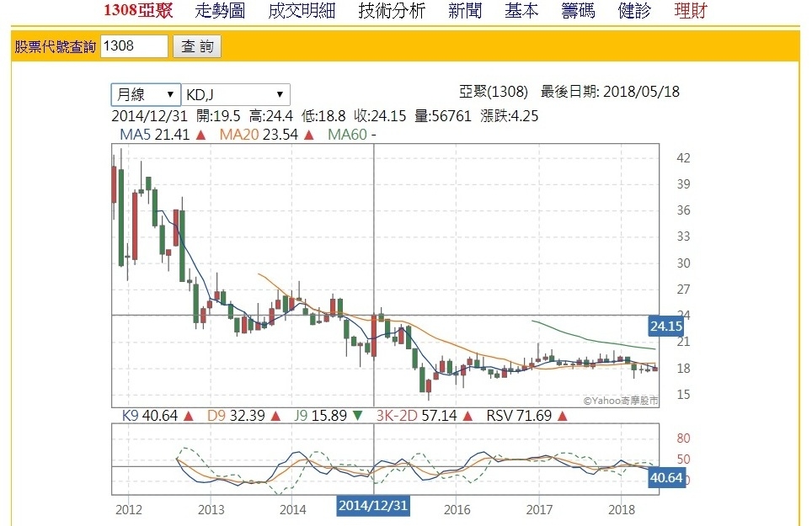Click the 2016 label on time axis
This screenshot has height=526, width=812.
[x=457, y=510]
